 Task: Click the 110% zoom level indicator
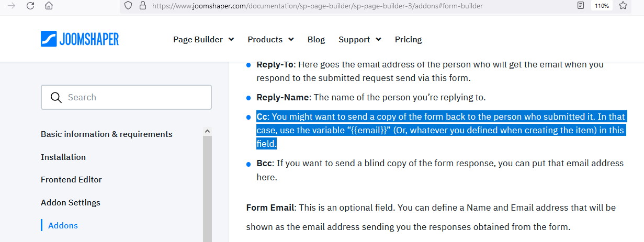[x=602, y=6]
